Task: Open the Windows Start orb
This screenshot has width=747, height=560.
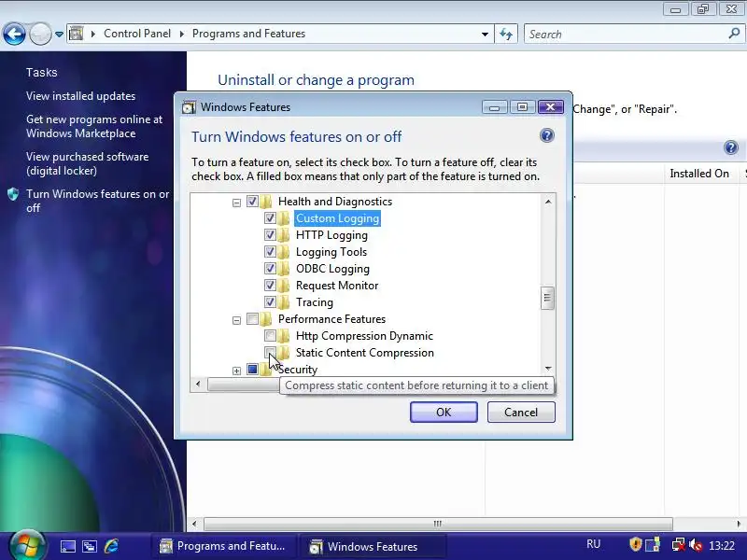Action: point(27,545)
